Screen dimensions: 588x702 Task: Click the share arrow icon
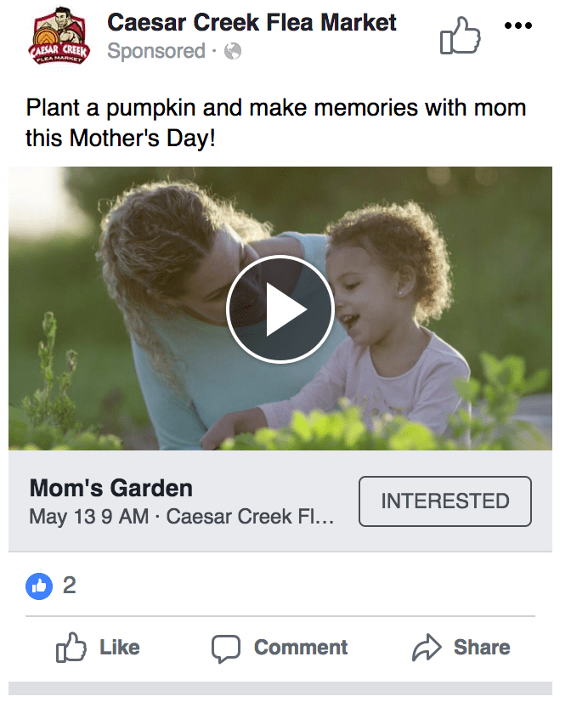pyautogui.click(x=425, y=648)
